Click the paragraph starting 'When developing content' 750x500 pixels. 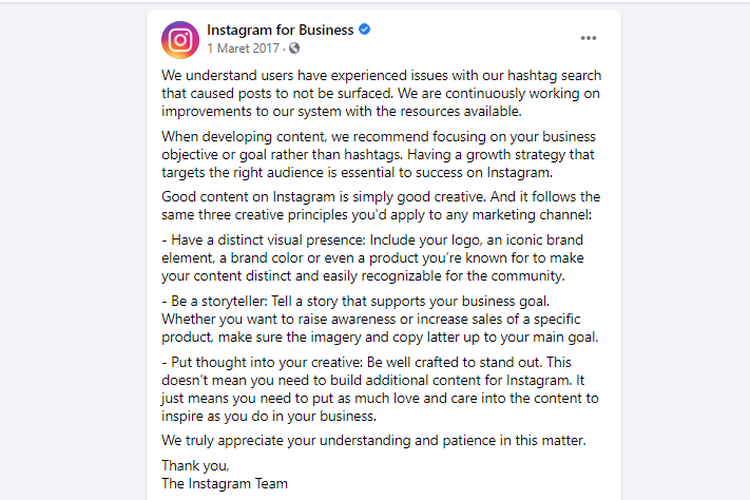pos(380,154)
